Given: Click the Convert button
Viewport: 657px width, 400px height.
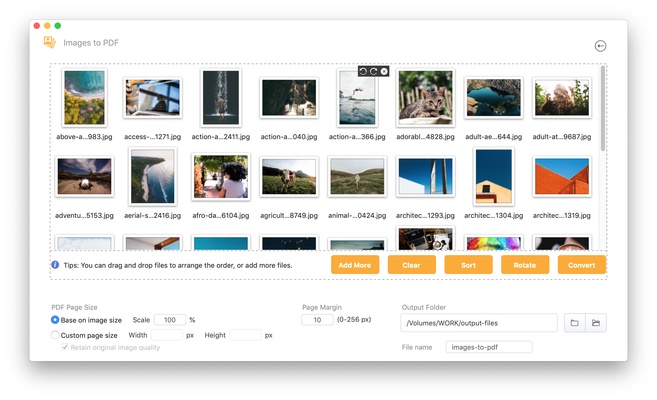Looking at the screenshot, I should 582,265.
